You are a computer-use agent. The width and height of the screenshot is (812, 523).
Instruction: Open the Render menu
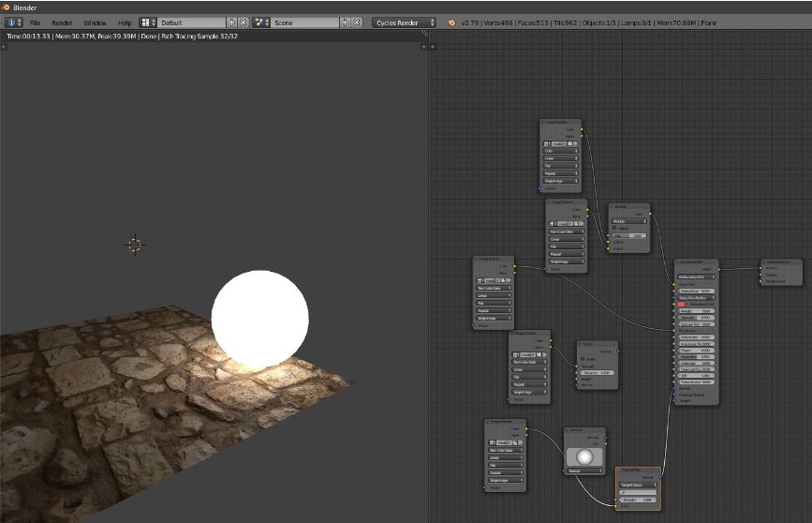click(x=62, y=22)
